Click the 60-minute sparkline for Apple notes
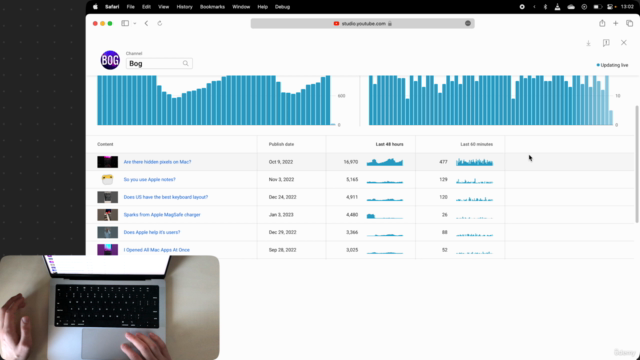640x360 pixels. tap(474, 180)
